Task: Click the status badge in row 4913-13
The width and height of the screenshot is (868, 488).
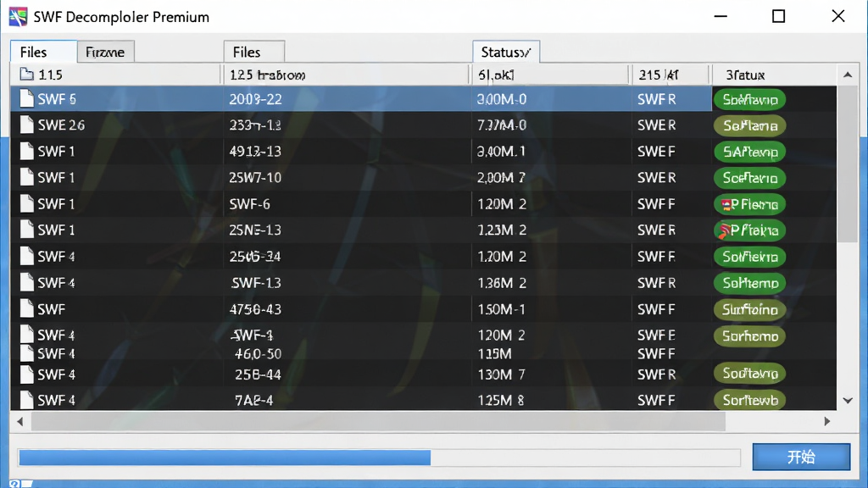Action: tap(749, 152)
